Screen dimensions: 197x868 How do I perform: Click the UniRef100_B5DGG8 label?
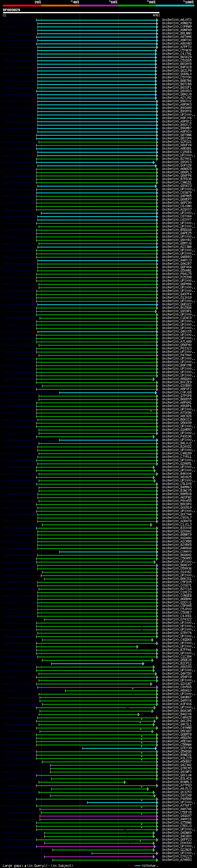pyautogui.click(x=176, y=230)
